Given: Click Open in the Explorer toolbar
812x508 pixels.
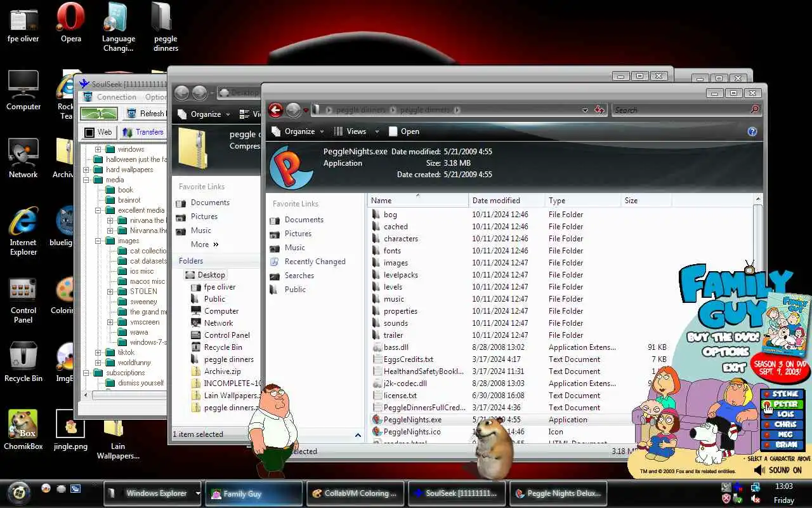Looking at the screenshot, I should pyautogui.click(x=403, y=131).
